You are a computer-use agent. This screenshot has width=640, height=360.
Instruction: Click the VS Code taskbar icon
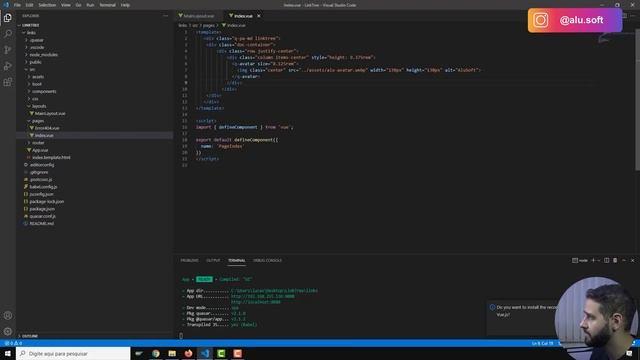click(204, 353)
